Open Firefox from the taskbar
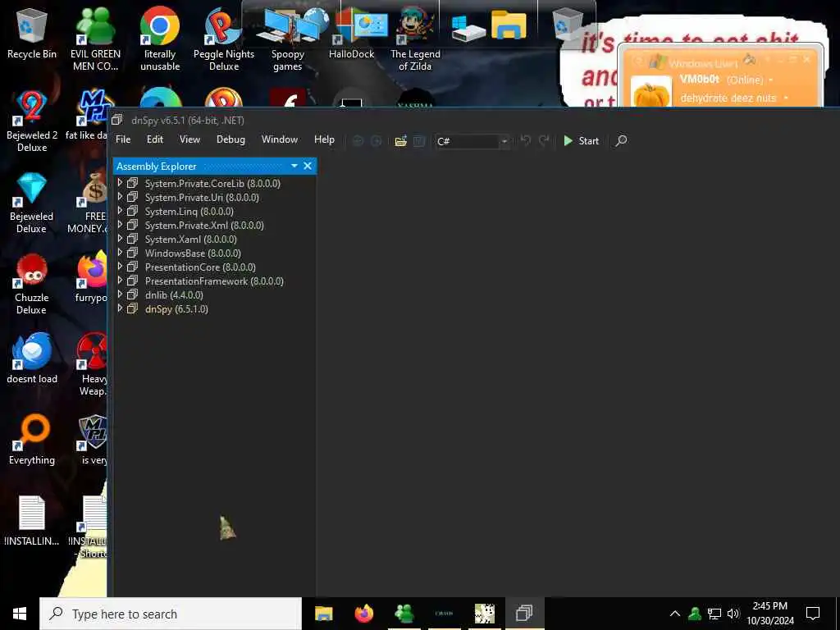 [x=364, y=613]
